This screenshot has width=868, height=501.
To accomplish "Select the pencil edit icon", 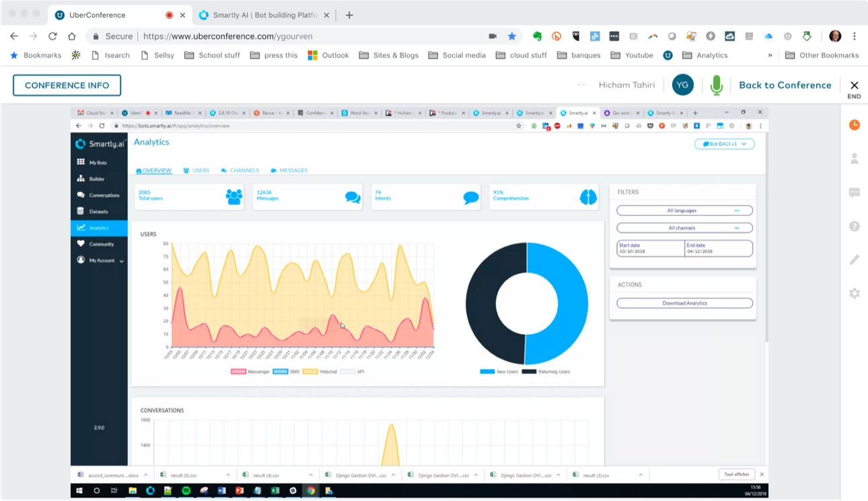I will pos(854,260).
